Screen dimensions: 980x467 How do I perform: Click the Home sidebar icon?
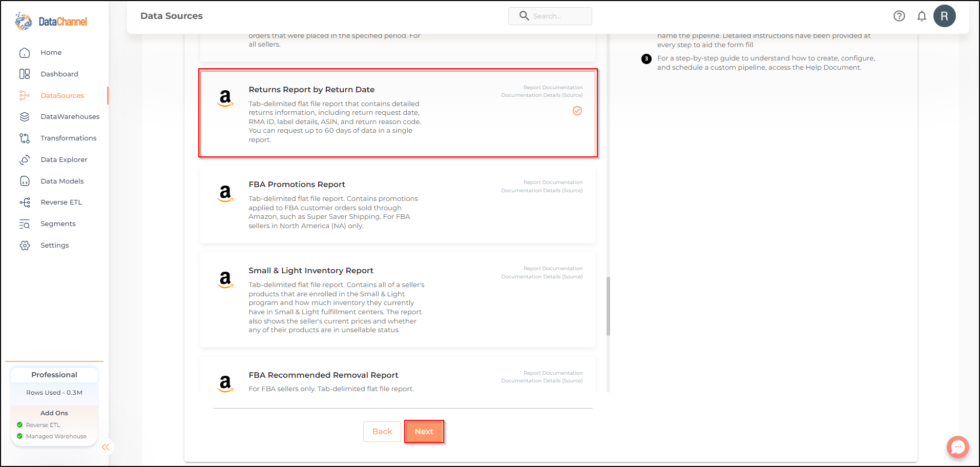[x=25, y=53]
